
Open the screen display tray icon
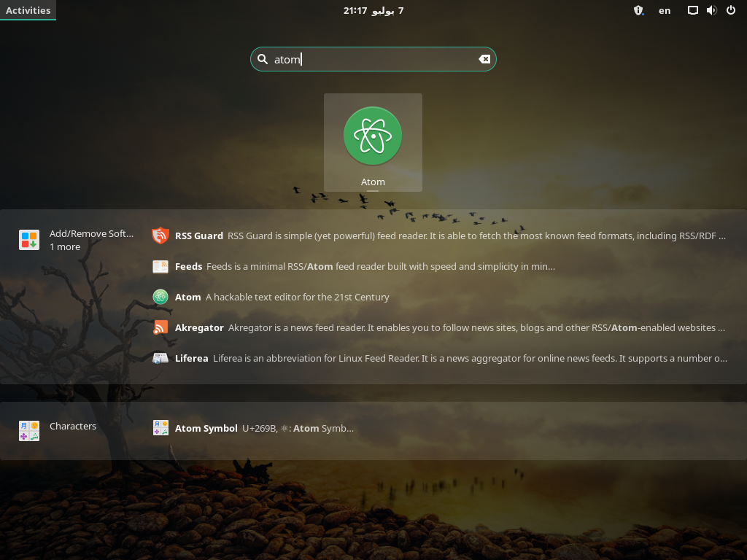tap(693, 10)
